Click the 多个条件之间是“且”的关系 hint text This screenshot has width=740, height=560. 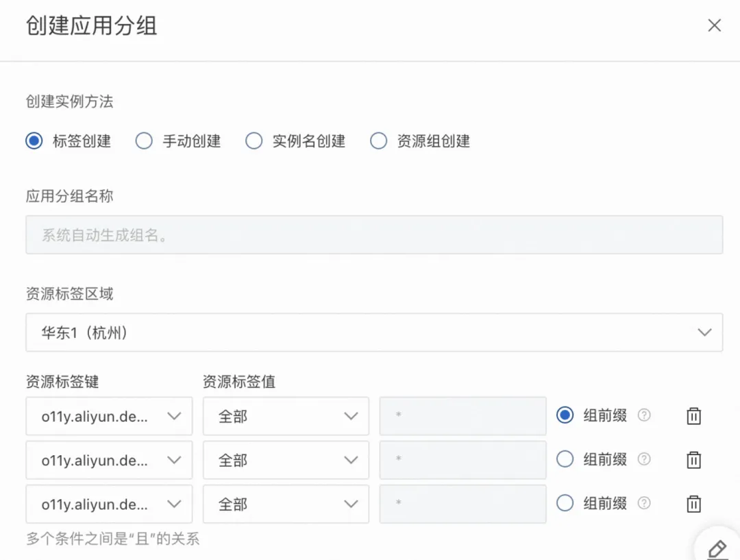pos(113,538)
